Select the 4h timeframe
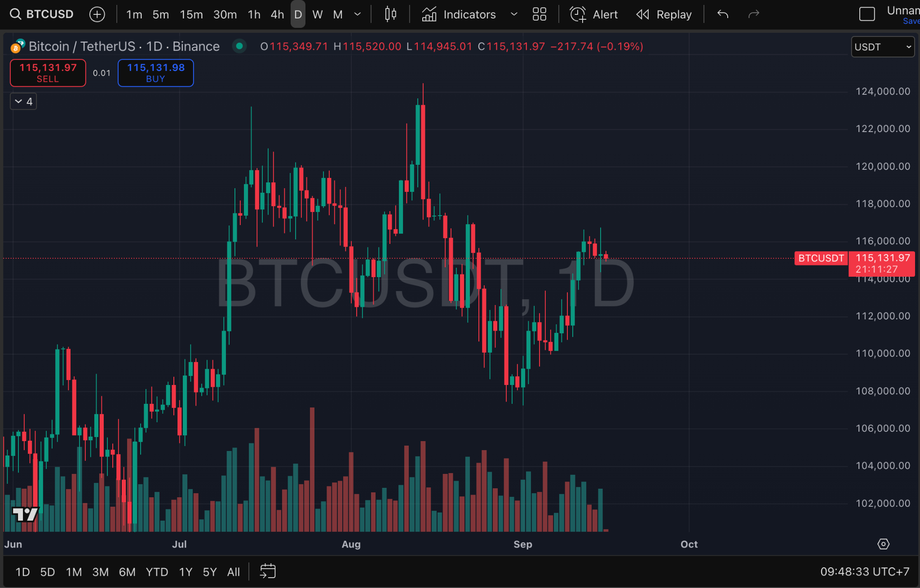 point(277,14)
